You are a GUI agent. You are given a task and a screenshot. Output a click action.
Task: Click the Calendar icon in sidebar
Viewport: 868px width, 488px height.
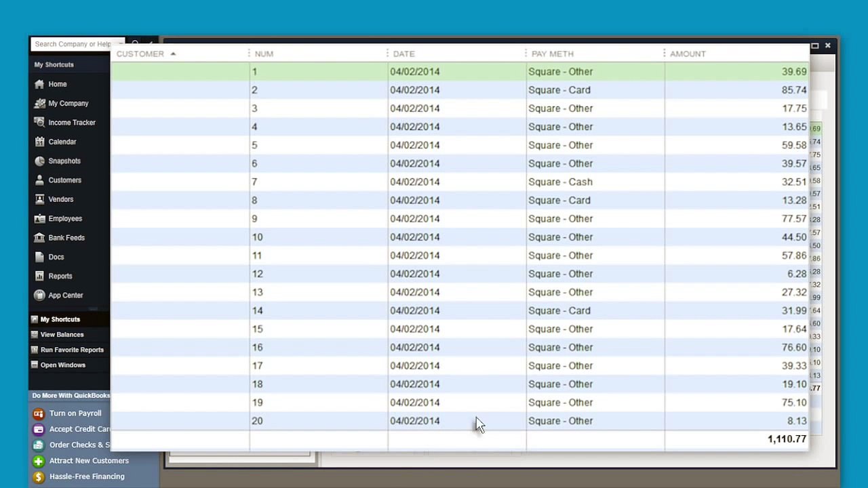(39, 142)
